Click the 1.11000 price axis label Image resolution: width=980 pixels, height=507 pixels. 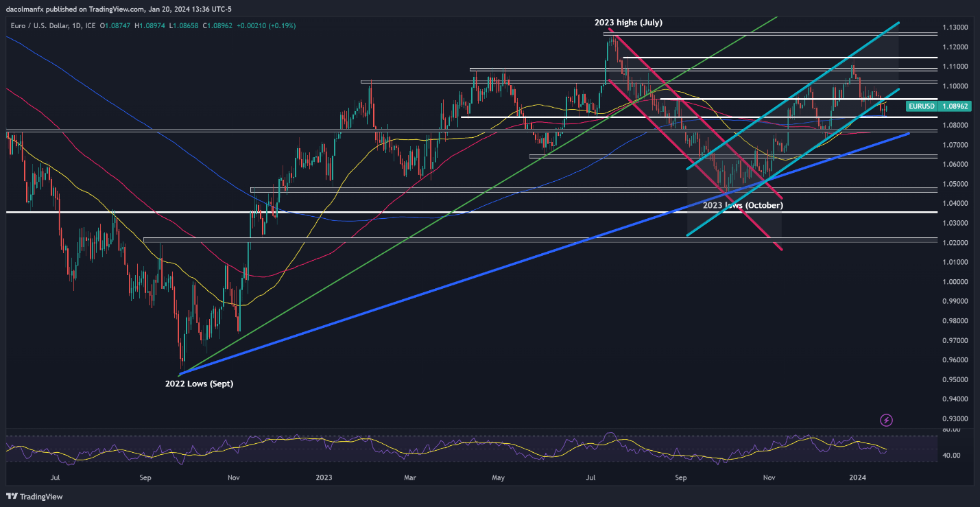click(x=954, y=67)
